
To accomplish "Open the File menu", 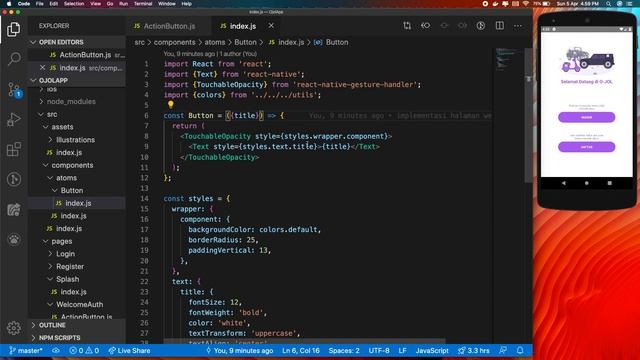I will point(40,4).
